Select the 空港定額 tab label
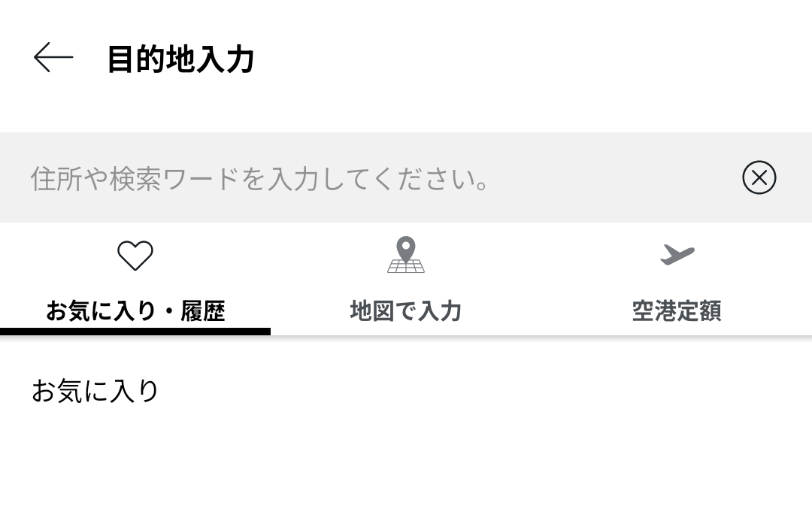 [677, 310]
